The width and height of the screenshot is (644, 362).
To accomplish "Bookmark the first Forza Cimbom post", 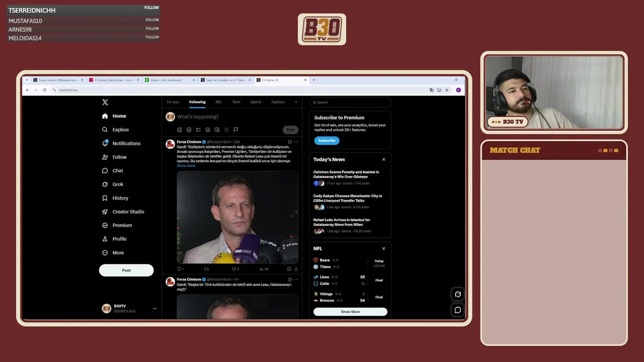I will (x=289, y=269).
